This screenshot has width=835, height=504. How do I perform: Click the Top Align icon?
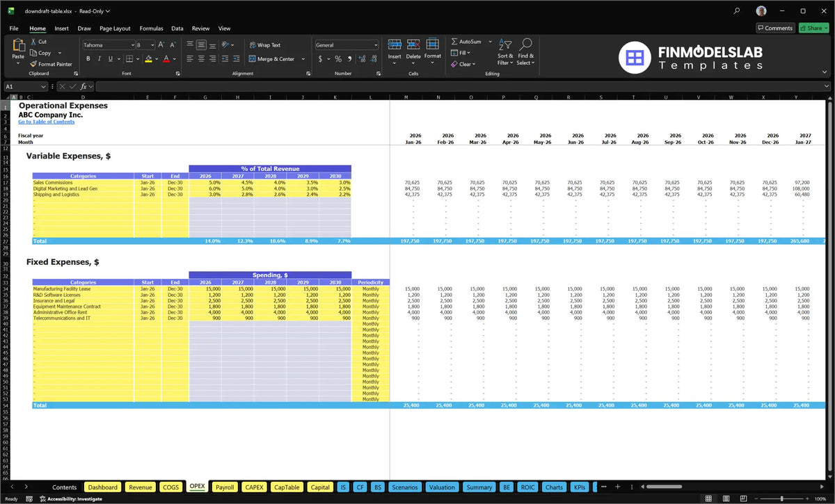190,44
